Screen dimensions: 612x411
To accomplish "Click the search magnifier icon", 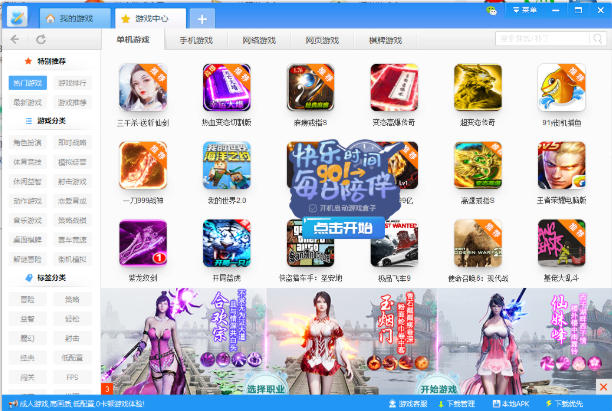I will pyautogui.click(x=597, y=39).
